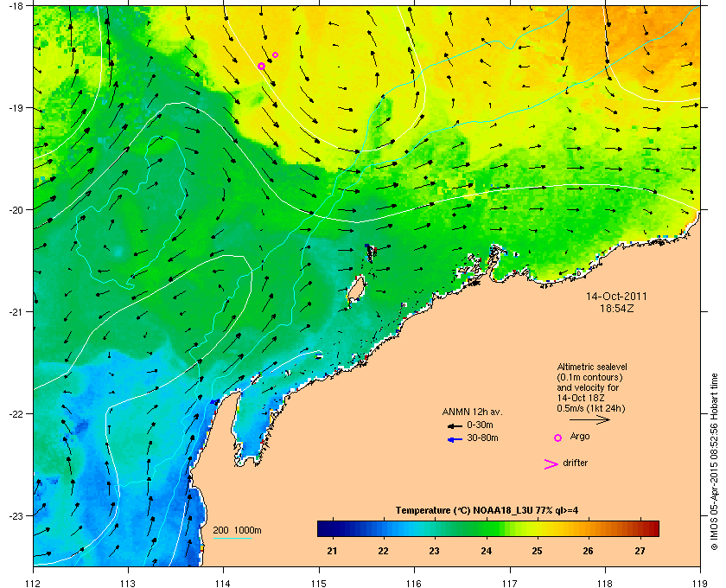Viewport: 726px width, 588px height.
Task: Click the green section of colorbar near 24
Action: 486,528
